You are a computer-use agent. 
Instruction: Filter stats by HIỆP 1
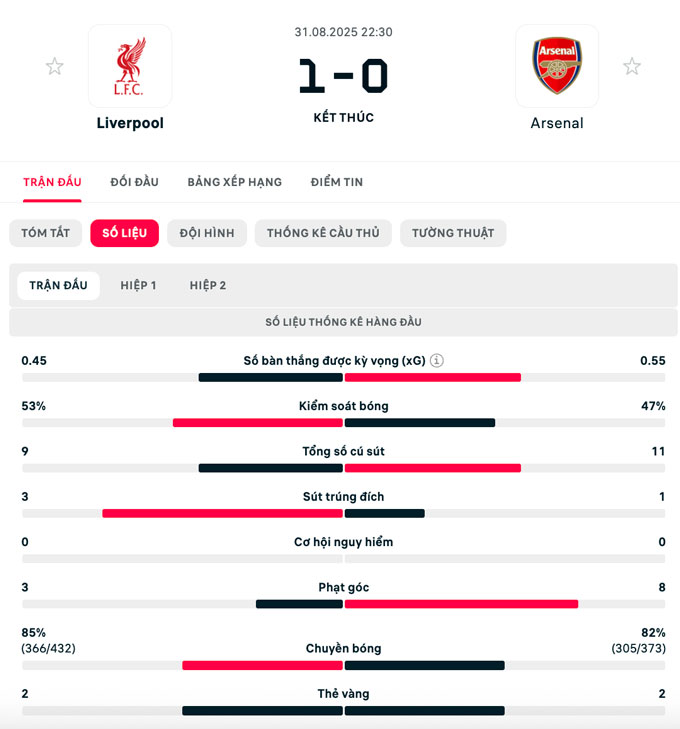[x=139, y=285]
